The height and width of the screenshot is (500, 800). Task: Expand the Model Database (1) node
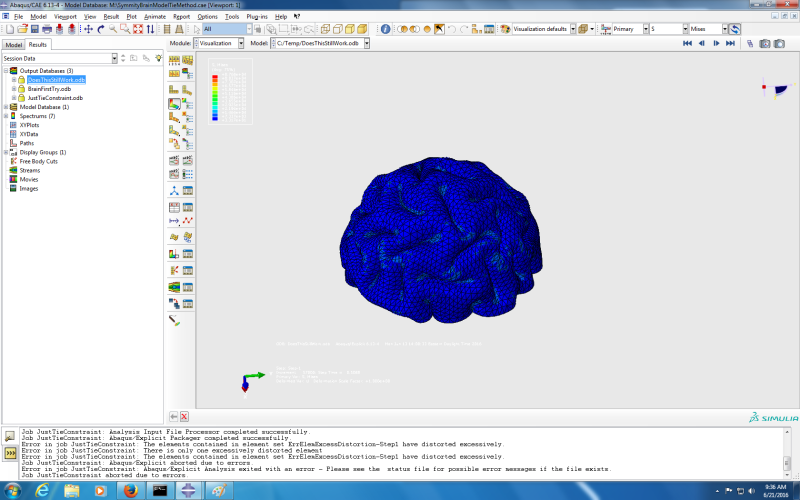pos(6,107)
